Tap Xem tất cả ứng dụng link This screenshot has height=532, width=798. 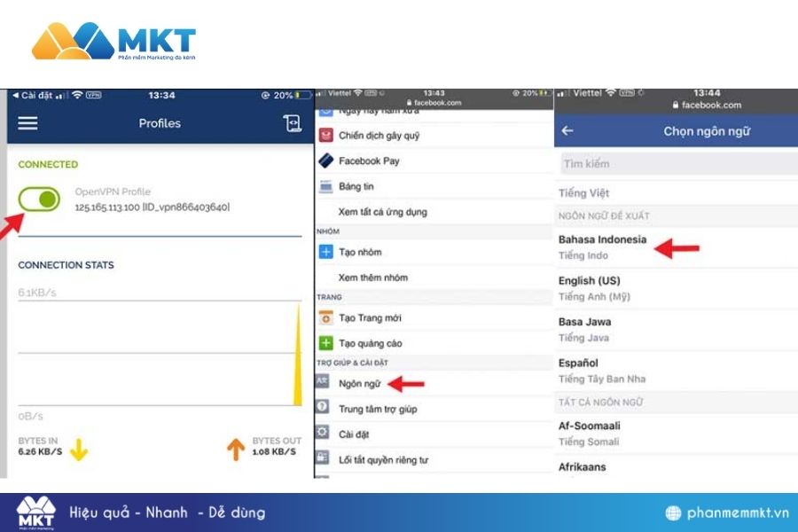(383, 212)
